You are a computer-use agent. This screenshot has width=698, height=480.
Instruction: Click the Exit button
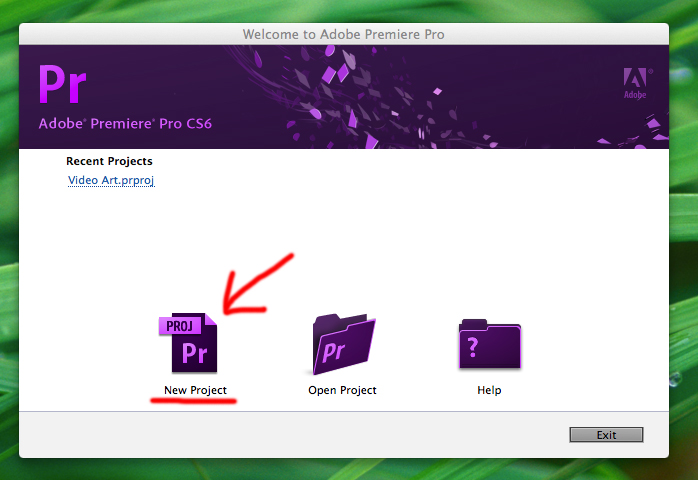click(x=606, y=435)
